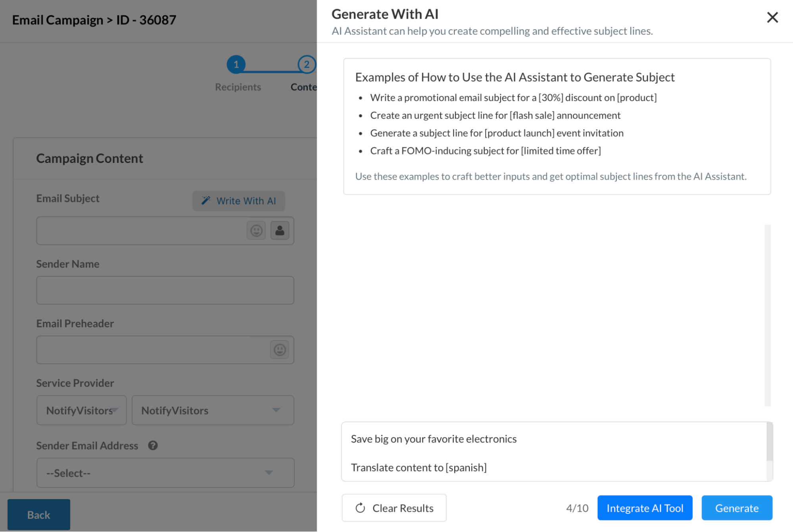Close the Generate With AI panel

(772, 17)
